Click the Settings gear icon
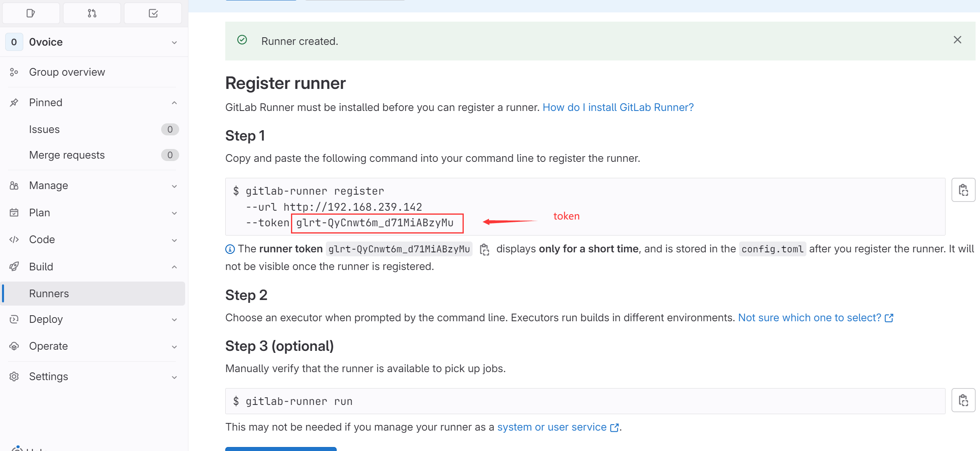980x451 pixels. 14,377
